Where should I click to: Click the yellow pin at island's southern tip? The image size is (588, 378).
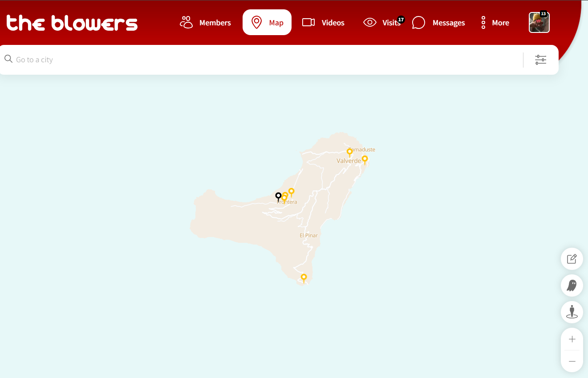pos(304,278)
